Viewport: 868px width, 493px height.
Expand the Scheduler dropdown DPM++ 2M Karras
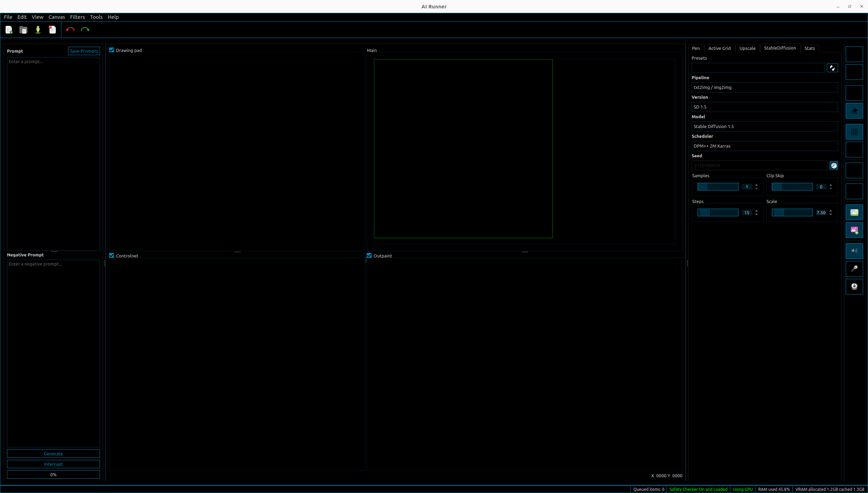[764, 145]
